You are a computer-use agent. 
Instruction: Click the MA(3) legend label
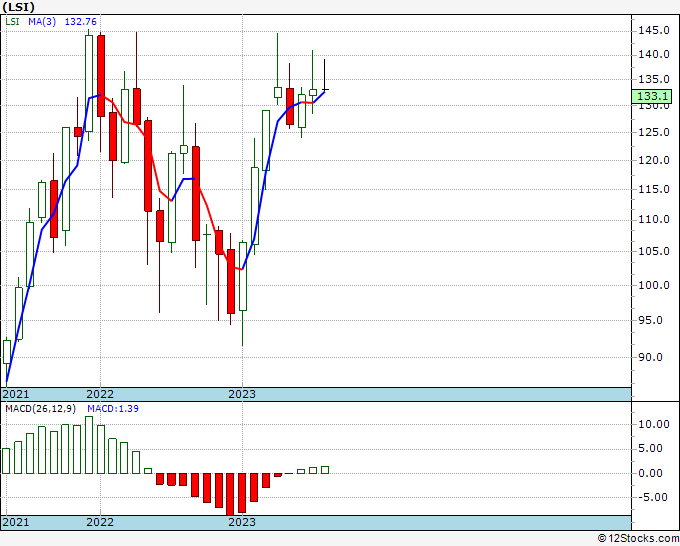coord(42,21)
